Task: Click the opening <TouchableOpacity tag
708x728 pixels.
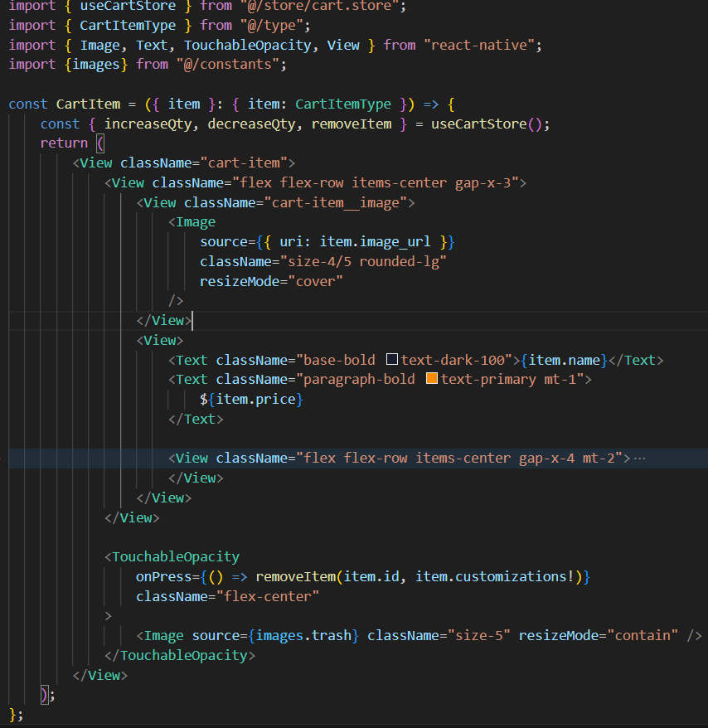Action: [172, 556]
